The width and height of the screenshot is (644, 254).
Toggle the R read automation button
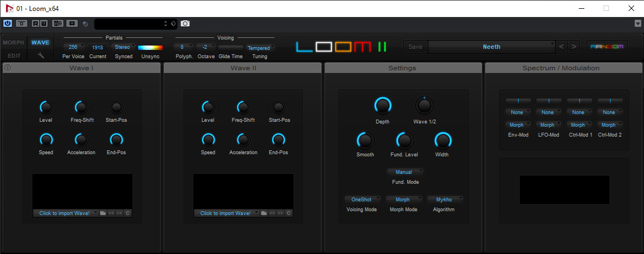[x=36, y=24]
